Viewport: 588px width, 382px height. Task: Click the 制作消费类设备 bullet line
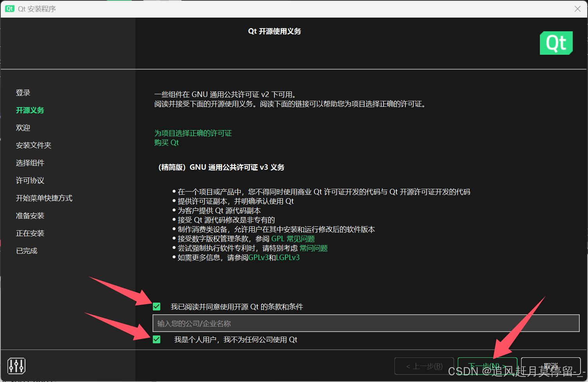point(276,230)
